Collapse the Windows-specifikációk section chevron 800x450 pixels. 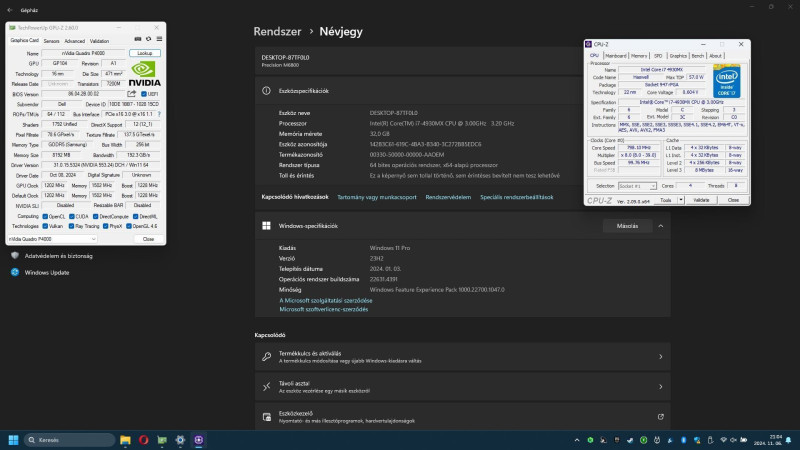pyautogui.click(x=661, y=226)
